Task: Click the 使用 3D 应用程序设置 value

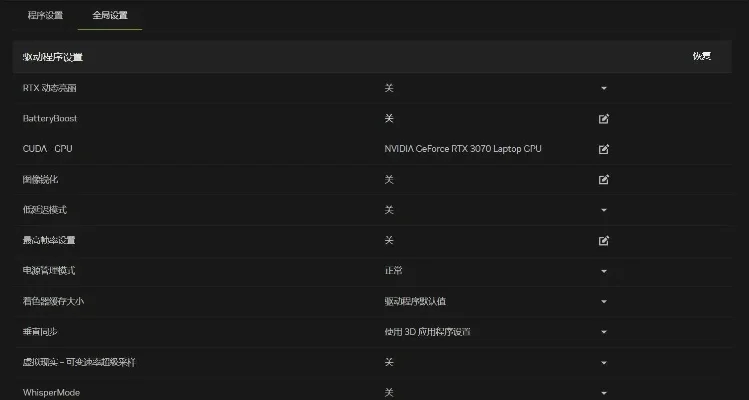Action: point(427,332)
